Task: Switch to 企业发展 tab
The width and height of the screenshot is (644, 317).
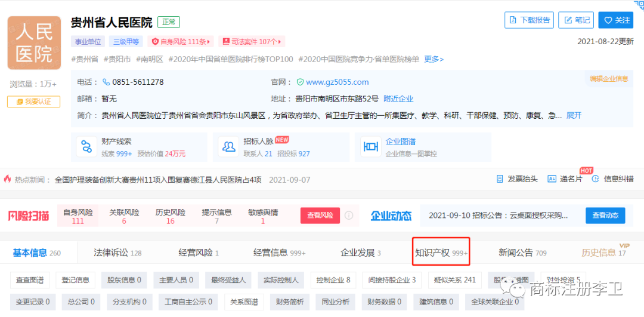Action: [361, 253]
